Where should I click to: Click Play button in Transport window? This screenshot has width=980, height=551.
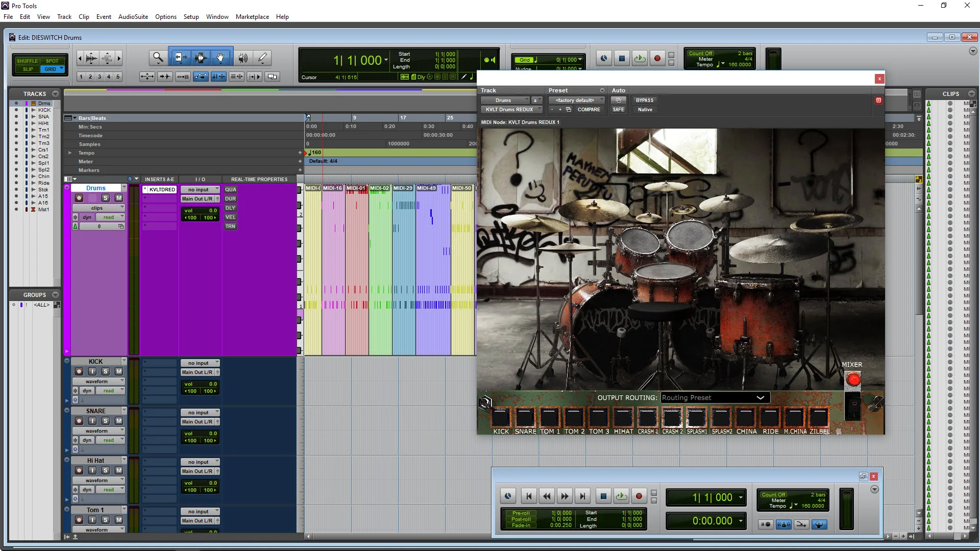[x=621, y=496]
